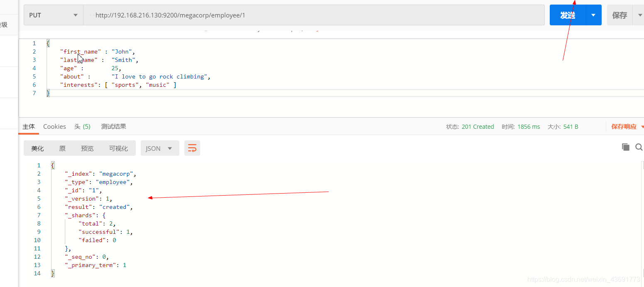
Task: Select the 原 (Raw) view
Action: click(62, 148)
